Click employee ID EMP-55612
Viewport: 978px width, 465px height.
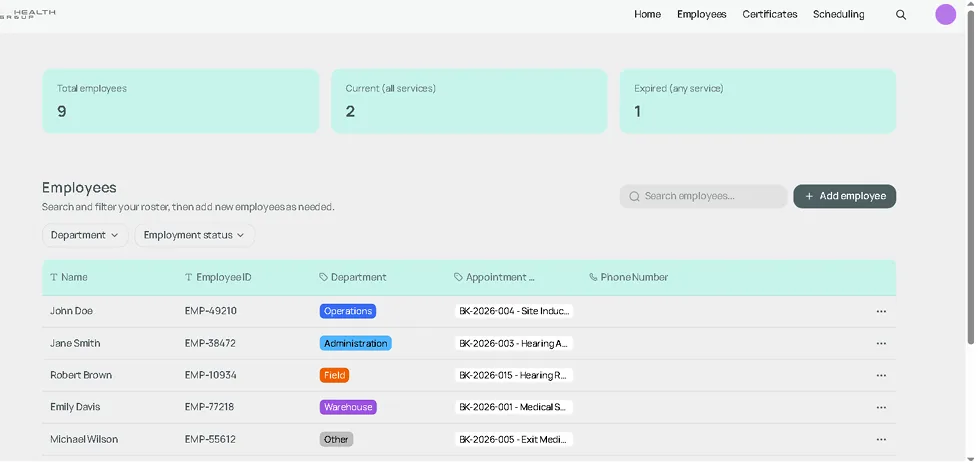coord(210,439)
